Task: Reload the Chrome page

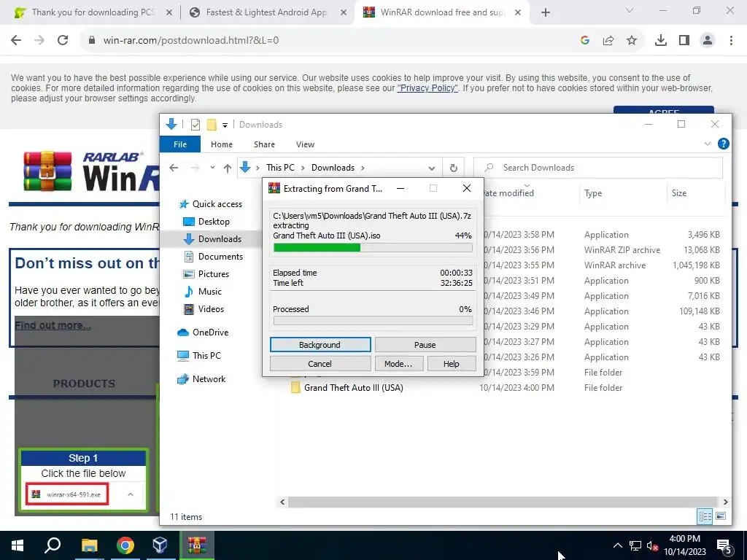Action: click(63, 41)
